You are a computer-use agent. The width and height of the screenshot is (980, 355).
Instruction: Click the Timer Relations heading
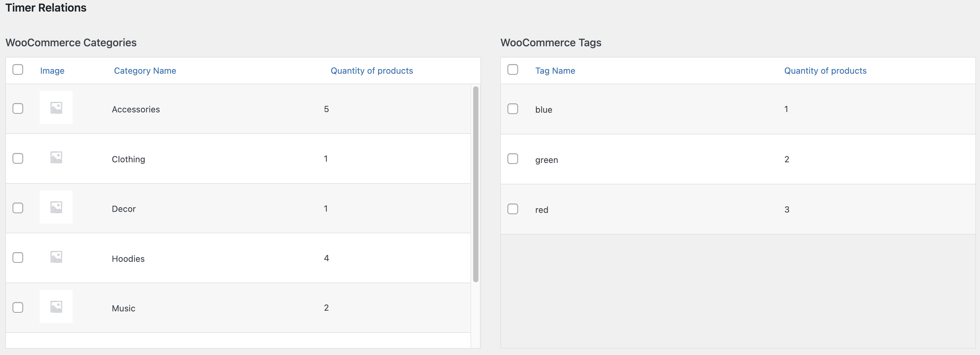[x=46, y=8]
